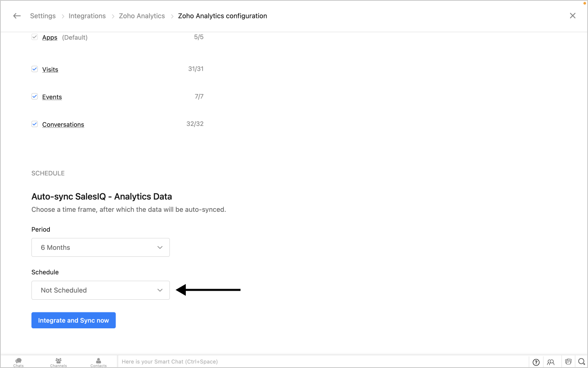Click the Smart Chat input field

[323, 361]
